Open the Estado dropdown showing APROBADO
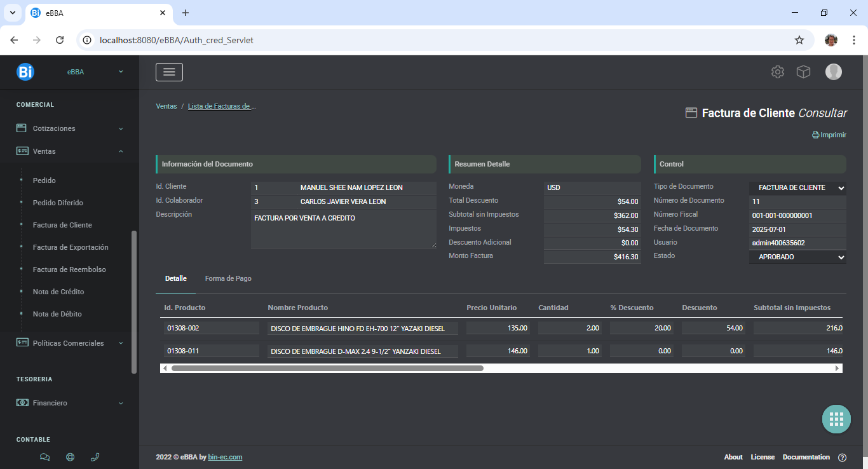This screenshot has width=868, height=469. click(797, 257)
